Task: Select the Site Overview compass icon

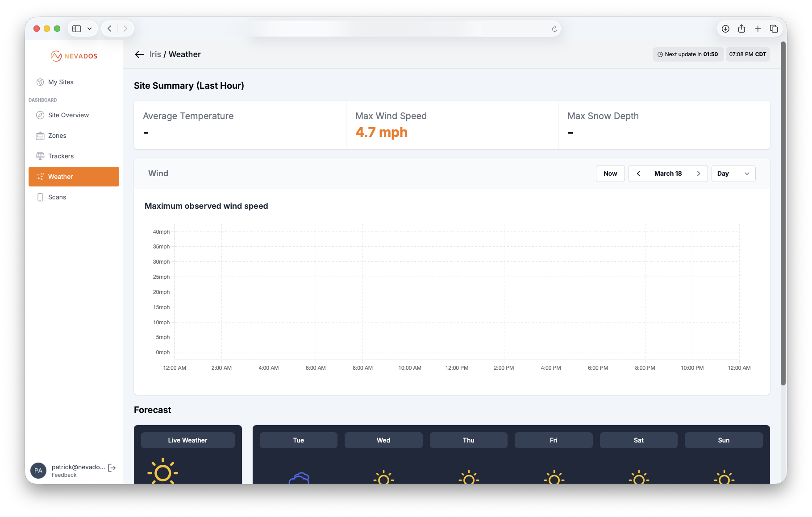Action: pyautogui.click(x=40, y=115)
